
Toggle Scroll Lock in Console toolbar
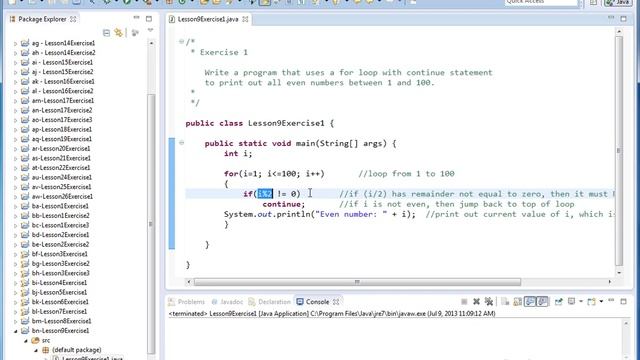(518, 302)
